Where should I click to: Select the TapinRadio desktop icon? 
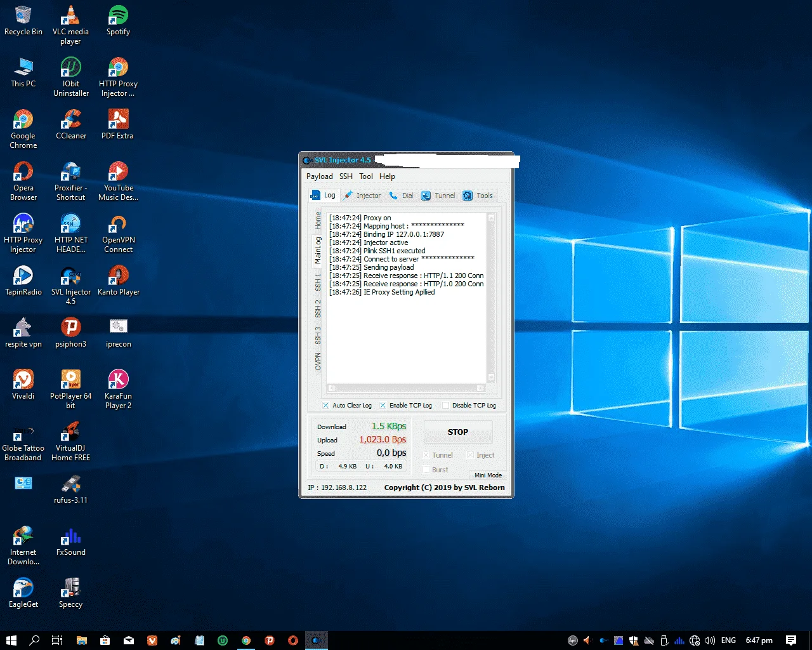pos(23,281)
